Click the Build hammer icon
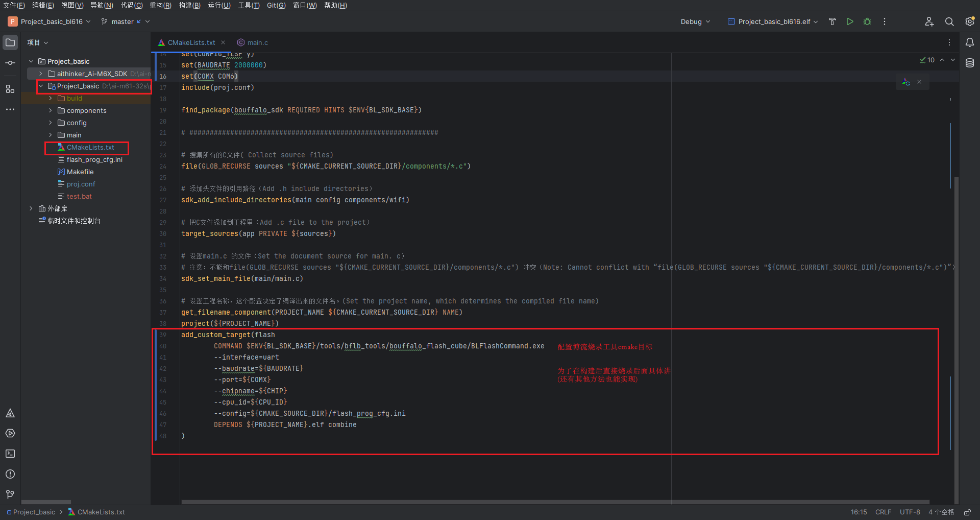 (x=832, y=21)
